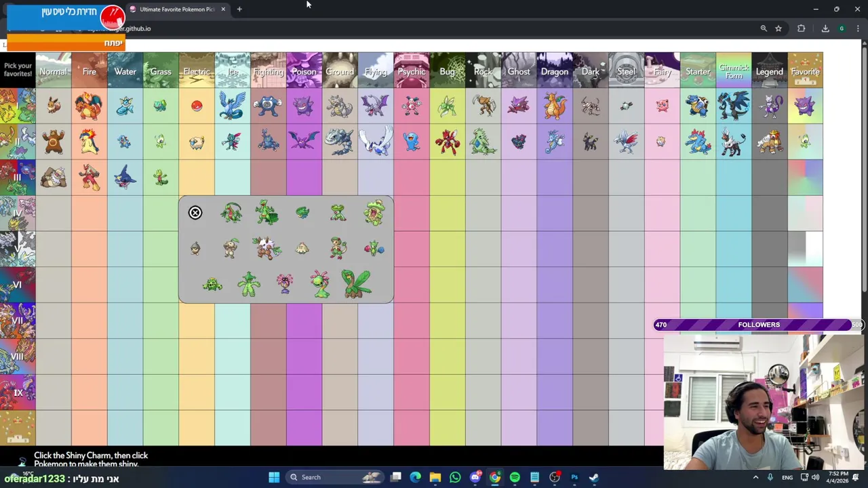
Task: Choose Shroomish in the popup
Action: 302,249
